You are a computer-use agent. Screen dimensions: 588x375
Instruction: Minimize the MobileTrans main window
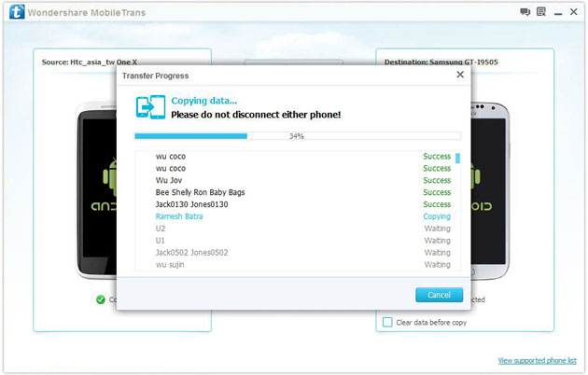click(x=558, y=14)
